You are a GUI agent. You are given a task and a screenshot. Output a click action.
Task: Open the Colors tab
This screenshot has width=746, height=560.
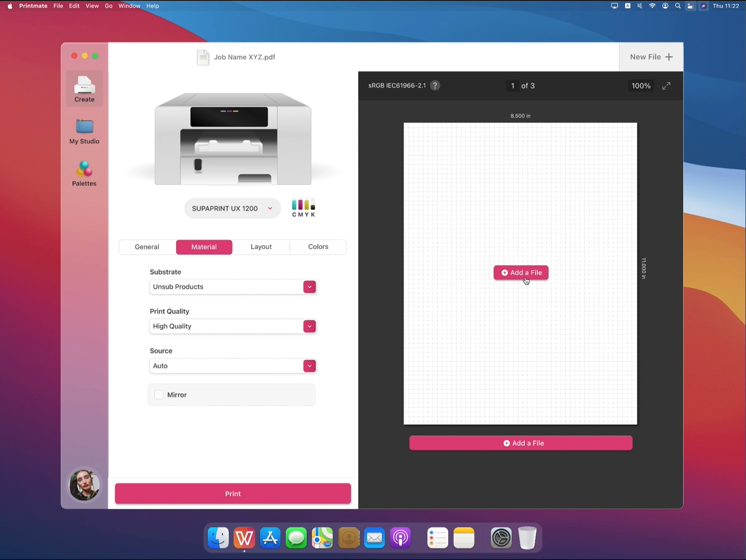pos(318,246)
